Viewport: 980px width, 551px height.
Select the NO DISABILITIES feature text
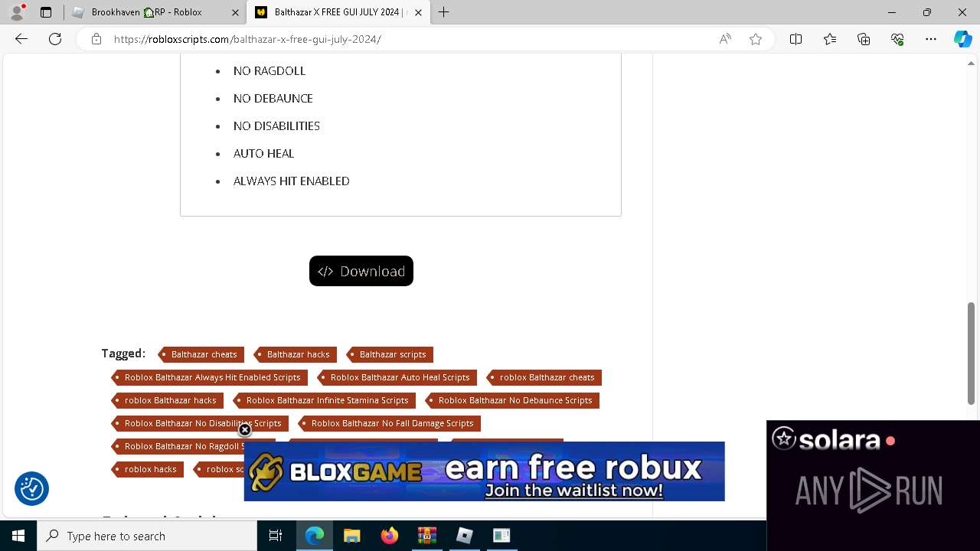coord(276,126)
